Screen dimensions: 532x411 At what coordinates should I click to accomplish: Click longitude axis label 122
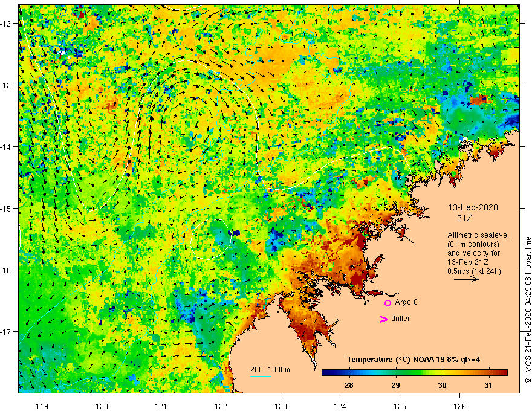pyautogui.click(x=221, y=406)
